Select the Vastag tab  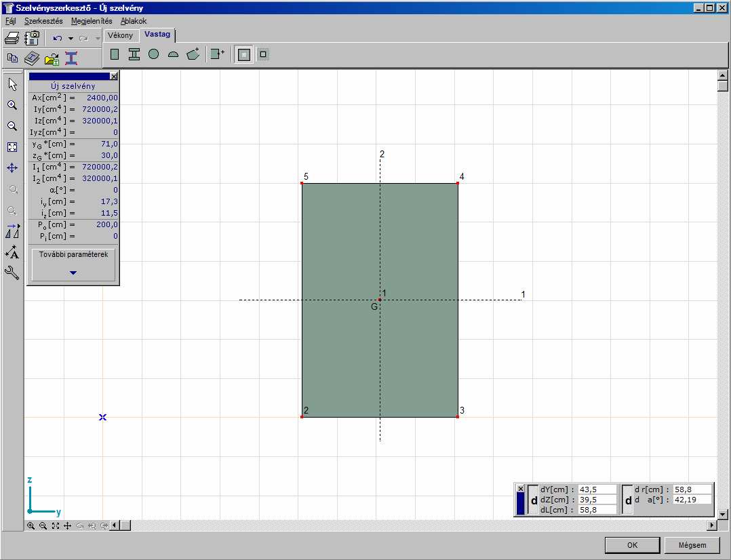click(x=157, y=35)
